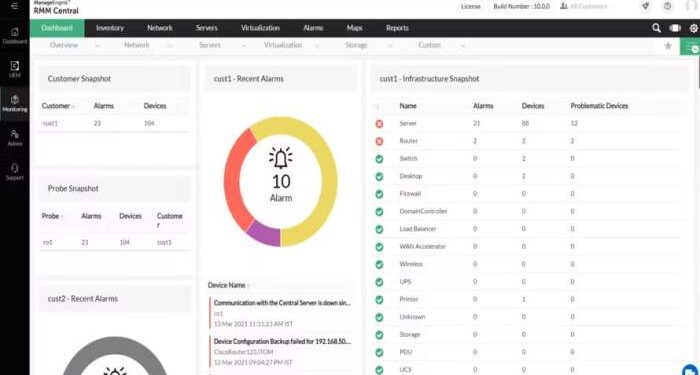
Task: Select the green Dashboard tab
Action: pyautogui.click(x=57, y=28)
